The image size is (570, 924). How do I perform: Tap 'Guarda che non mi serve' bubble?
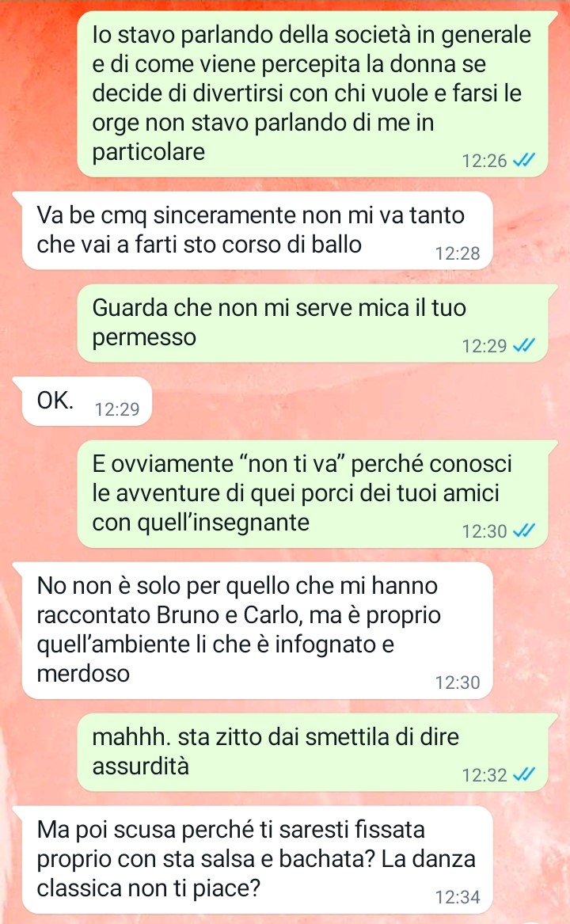tap(313, 323)
